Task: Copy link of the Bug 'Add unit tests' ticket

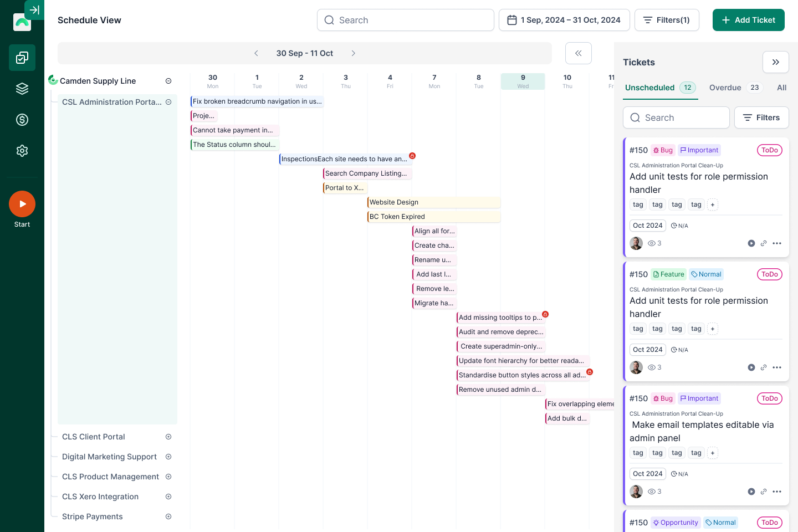Action: [764, 243]
